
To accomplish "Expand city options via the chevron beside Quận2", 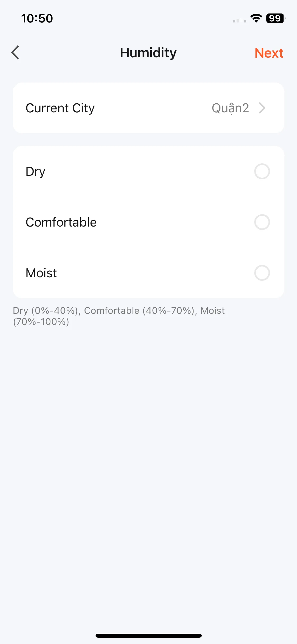I will 262,108.
